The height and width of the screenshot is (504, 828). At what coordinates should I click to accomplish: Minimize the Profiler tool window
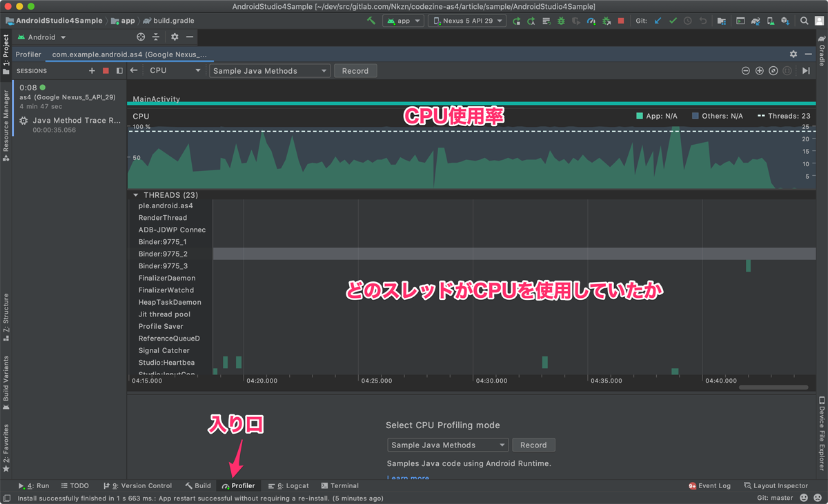point(809,54)
